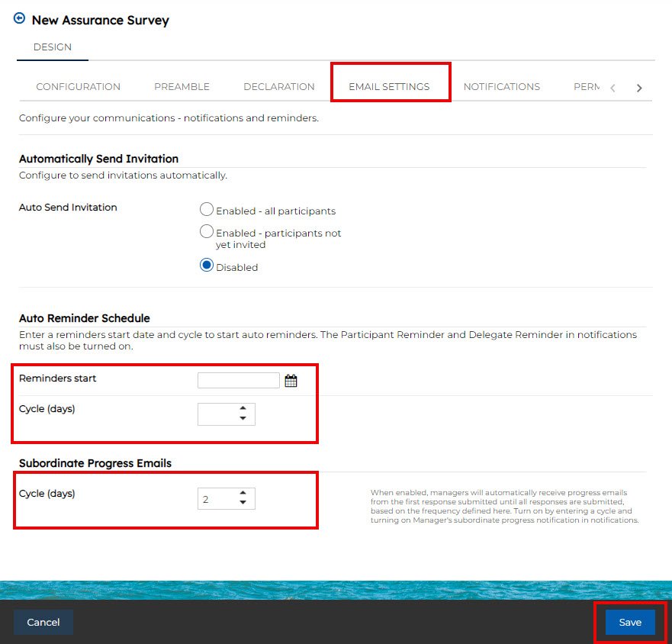The image size is (672, 644).
Task: Open the Email Settings tab
Action: click(x=389, y=87)
